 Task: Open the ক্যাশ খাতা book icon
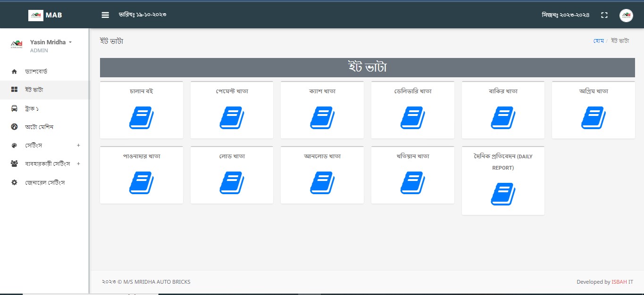click(x=322, y=118)
